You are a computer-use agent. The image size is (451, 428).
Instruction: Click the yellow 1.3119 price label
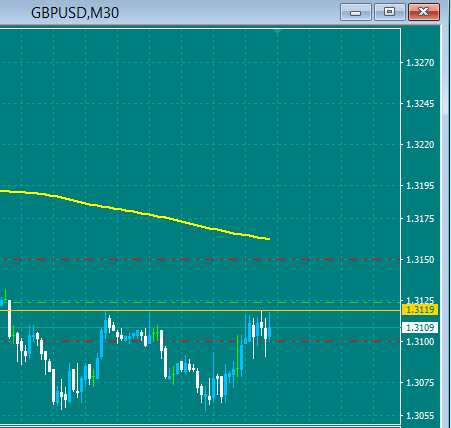pyautogui.click(x=420, y=310)
